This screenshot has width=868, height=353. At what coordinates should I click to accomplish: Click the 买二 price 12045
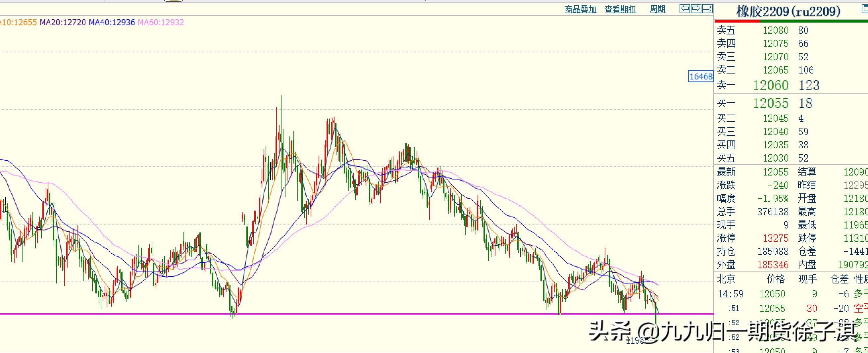(776, 119)
